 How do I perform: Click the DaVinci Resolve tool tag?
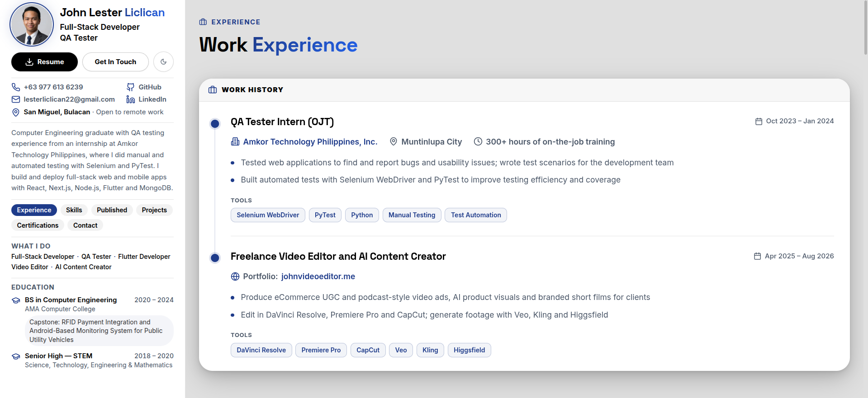tap(261, 350)
